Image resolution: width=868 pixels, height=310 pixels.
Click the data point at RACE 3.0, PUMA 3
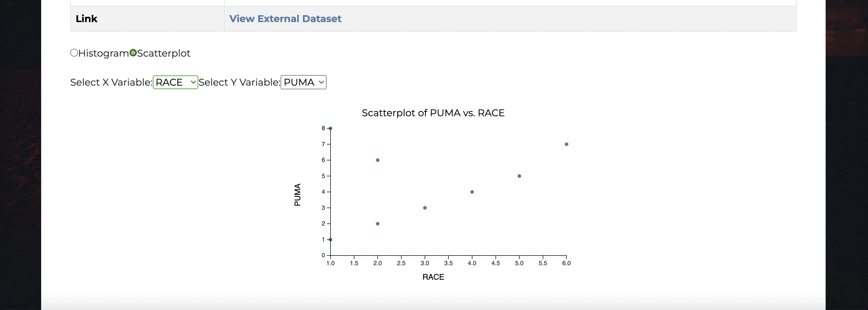(425, 208)
